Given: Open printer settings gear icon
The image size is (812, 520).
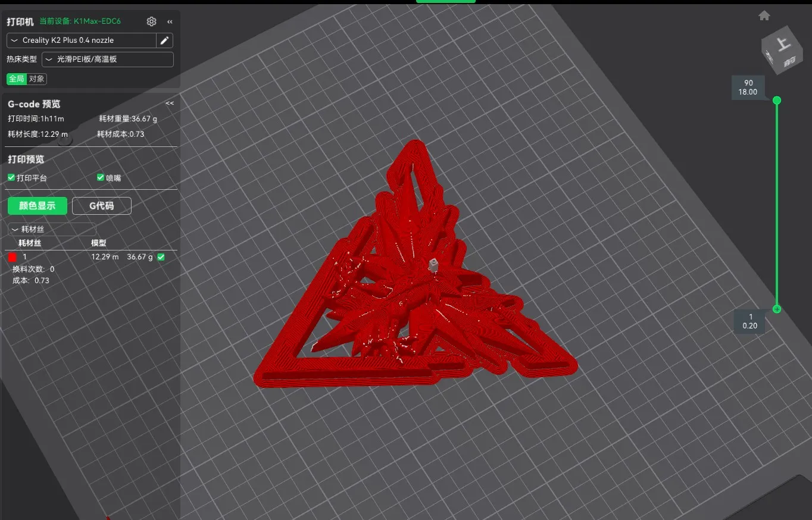Looking at the screenshot, I should 151,21.
